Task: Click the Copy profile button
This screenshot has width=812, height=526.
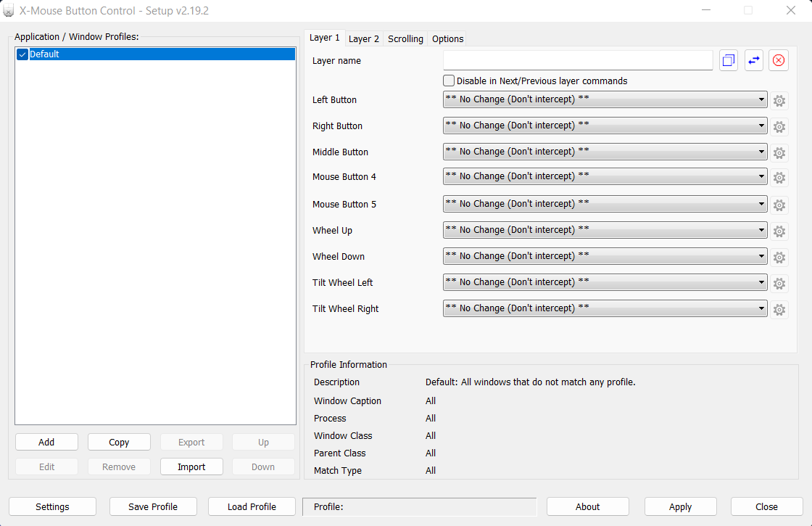Action: point(119,442)
